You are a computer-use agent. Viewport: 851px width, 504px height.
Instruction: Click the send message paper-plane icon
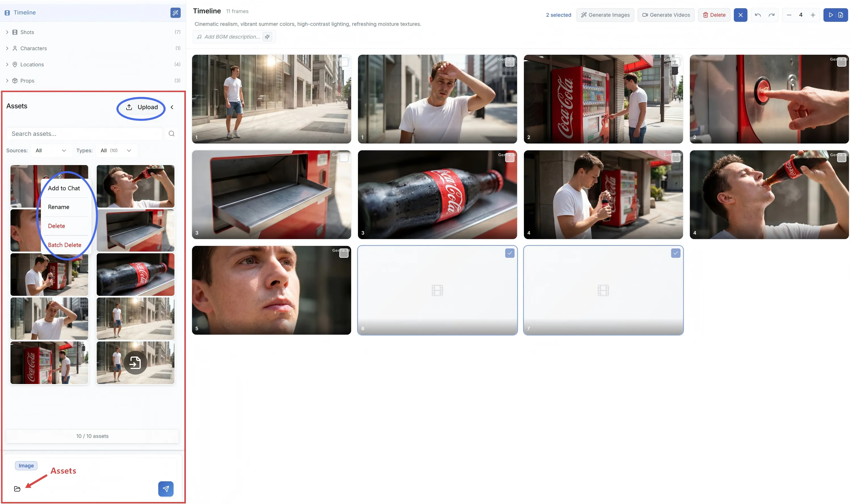pyautogui.click(x=166, y=489)
